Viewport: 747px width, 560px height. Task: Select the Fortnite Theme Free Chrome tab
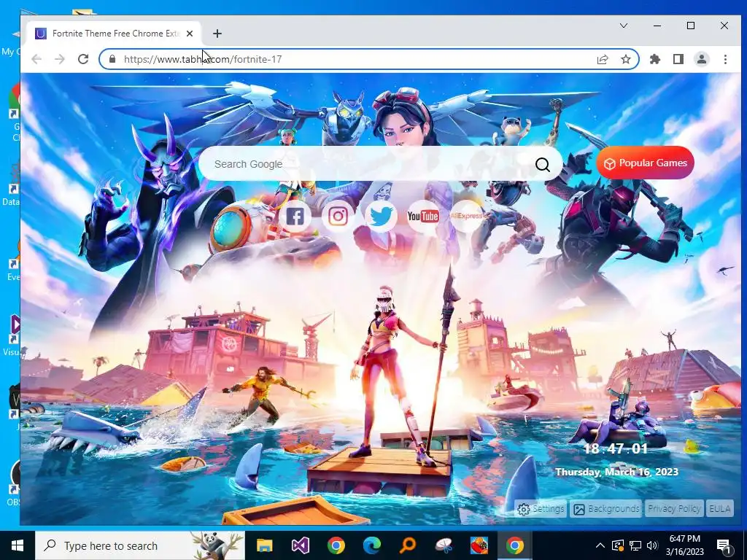pos(115,34)
